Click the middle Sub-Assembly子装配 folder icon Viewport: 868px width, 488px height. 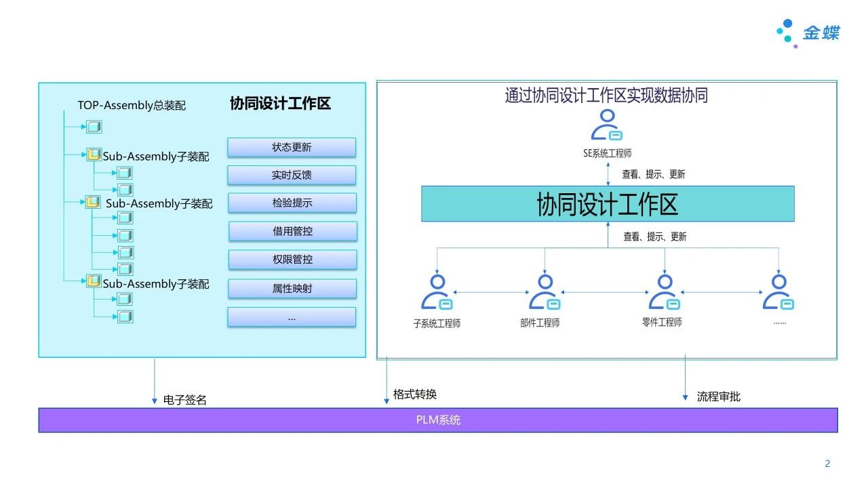[94, 202]
